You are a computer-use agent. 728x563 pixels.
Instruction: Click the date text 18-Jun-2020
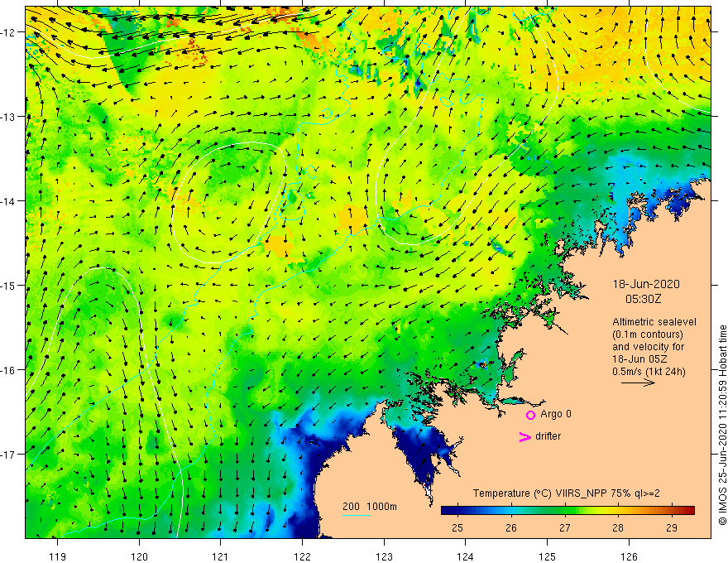(646, 284)
